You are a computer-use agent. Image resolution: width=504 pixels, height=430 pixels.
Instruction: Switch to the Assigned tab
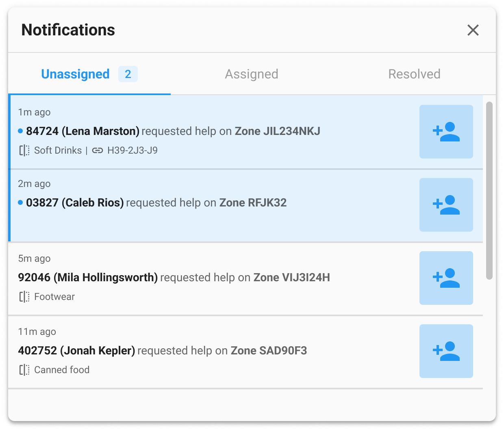coord(252,74)
